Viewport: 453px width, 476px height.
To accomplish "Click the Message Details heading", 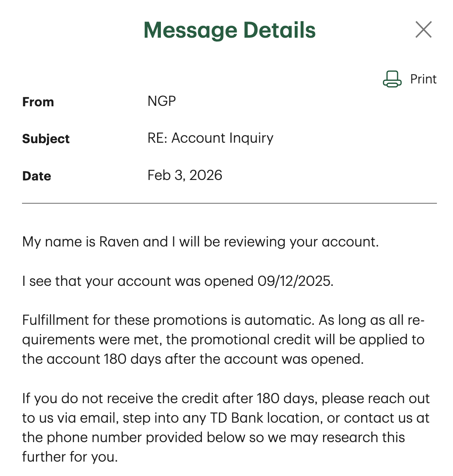I will pyautogui.click(x=229, y=30).
